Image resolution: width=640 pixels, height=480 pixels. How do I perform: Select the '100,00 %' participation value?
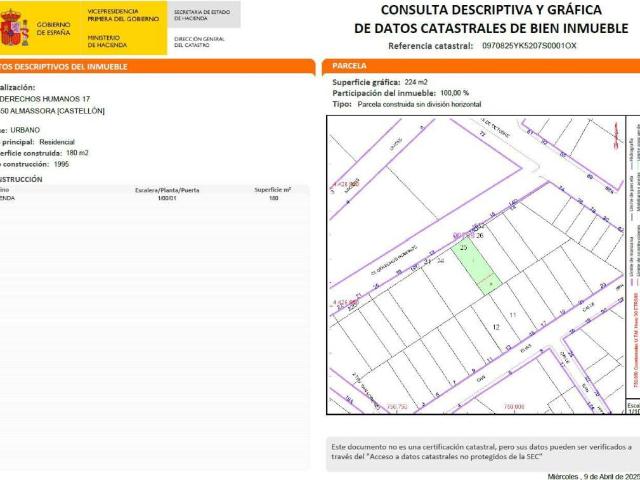pyautogui.click(x=455, y=93)
